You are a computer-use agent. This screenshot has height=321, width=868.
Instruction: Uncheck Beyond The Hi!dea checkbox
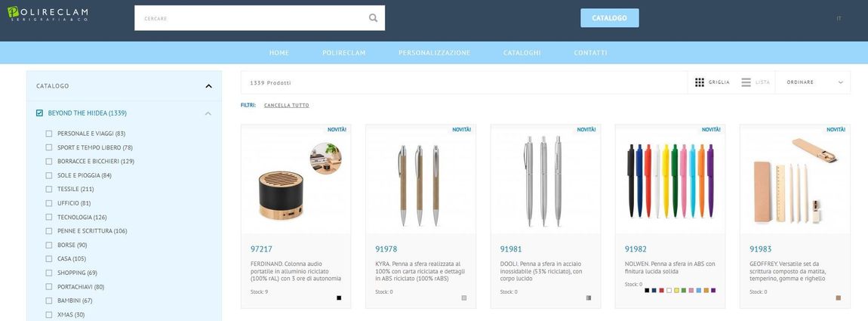(x=39, y=113)
